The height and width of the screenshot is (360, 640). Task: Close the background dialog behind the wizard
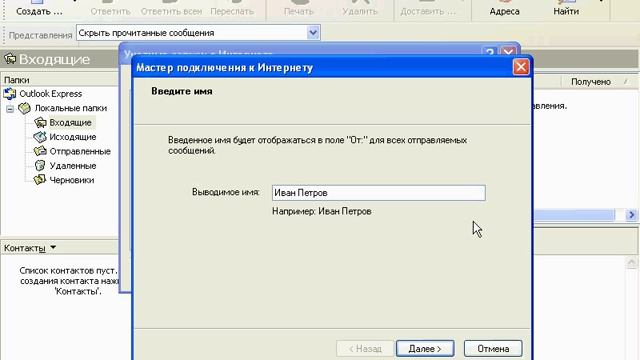(509, 52)
